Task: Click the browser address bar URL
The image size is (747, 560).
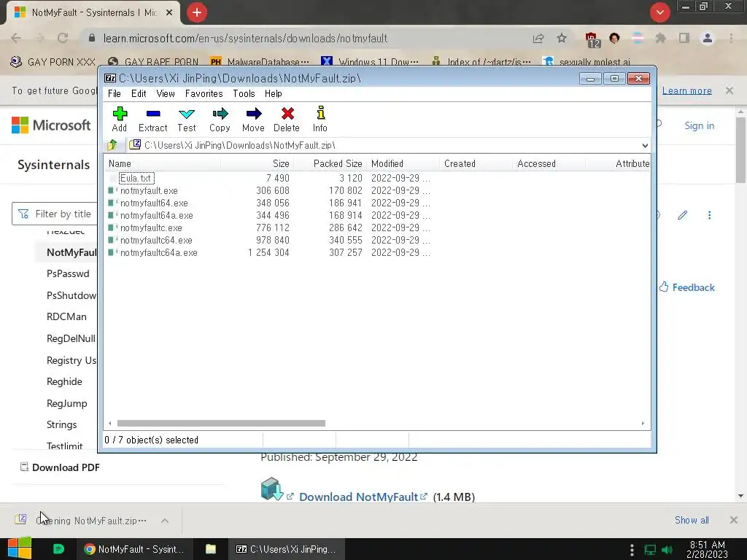Action: click(x=245, y=38)
